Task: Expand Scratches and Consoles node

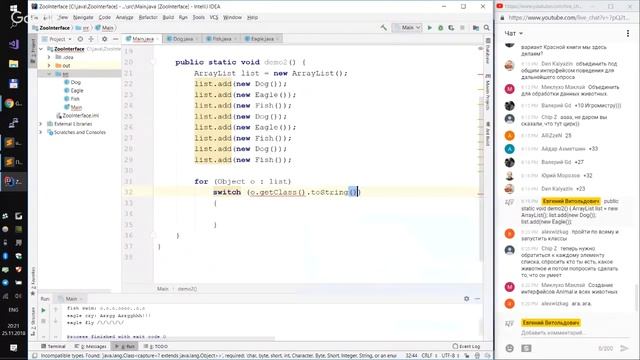Action: 40,132
